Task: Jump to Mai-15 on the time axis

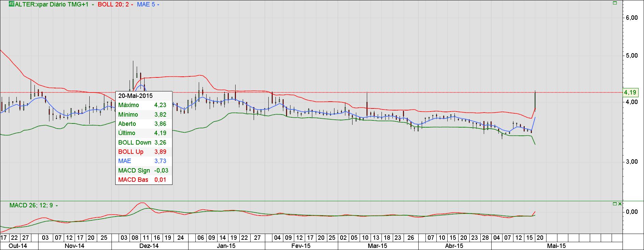Action: coord(556,246)
